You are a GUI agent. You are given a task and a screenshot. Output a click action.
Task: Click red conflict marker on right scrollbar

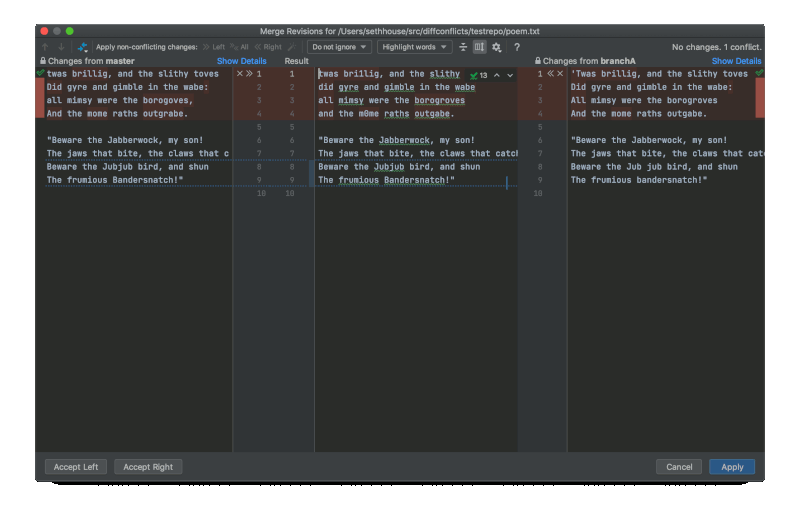pyautogui.click(x=760, y=97)
